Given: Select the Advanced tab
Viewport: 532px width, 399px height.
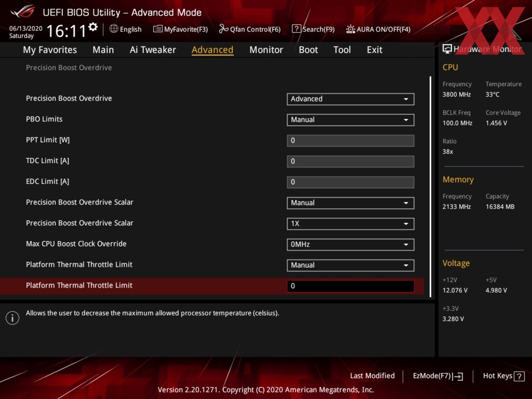Looking at the screenshot, I should click(212, 50).
